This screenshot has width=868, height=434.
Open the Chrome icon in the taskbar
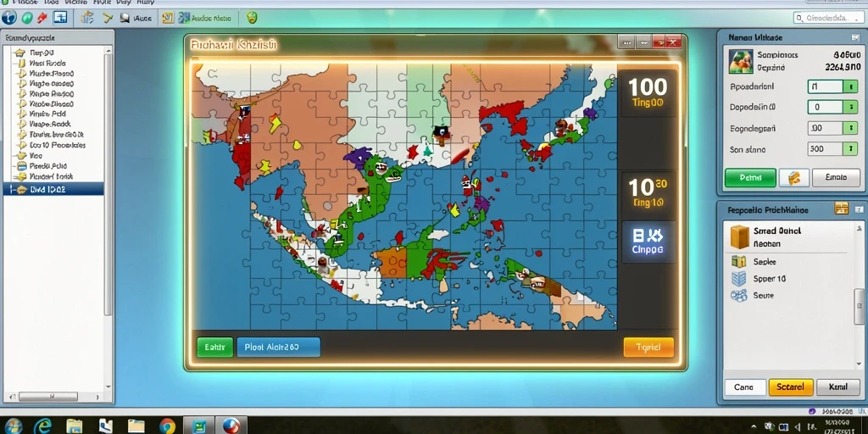point(167,426)
